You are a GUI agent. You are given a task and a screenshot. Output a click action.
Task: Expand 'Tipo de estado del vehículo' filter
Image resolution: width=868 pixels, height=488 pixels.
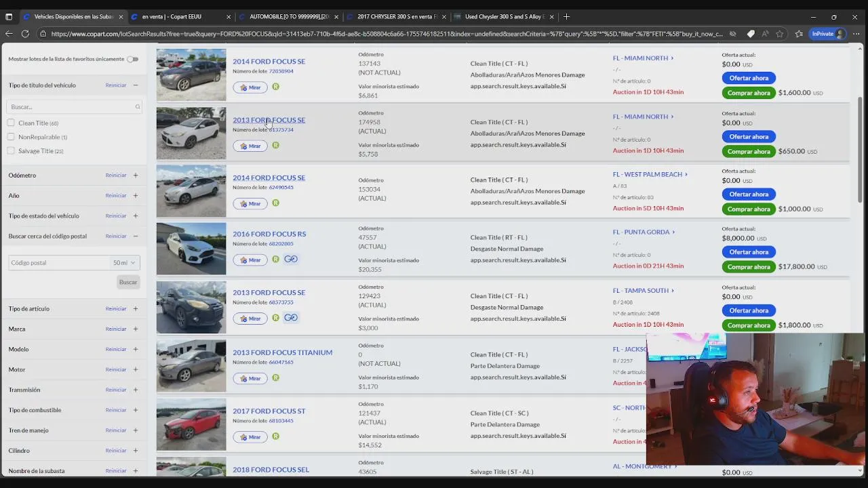coord(136,216)
